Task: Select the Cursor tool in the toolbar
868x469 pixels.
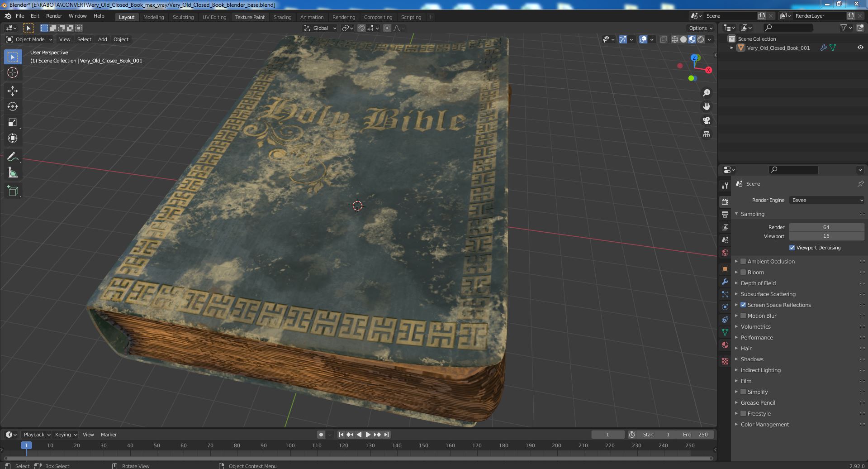Action: 13,72
